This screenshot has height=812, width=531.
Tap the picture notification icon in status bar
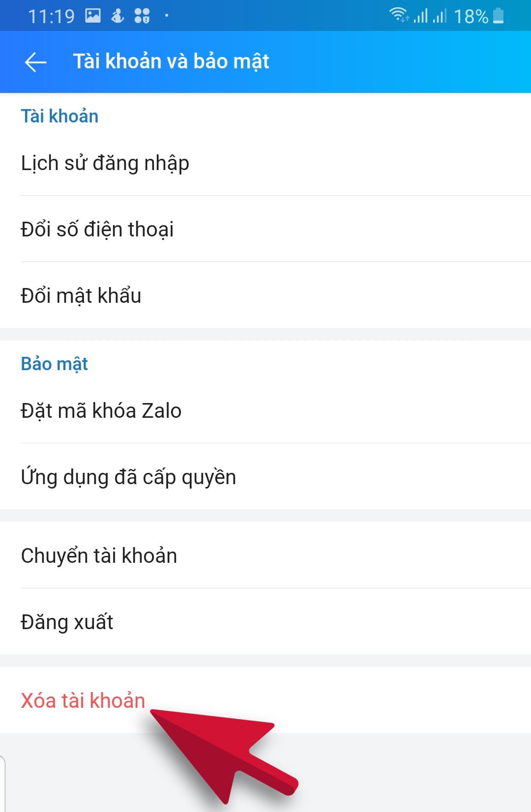[x=93, y=16]
